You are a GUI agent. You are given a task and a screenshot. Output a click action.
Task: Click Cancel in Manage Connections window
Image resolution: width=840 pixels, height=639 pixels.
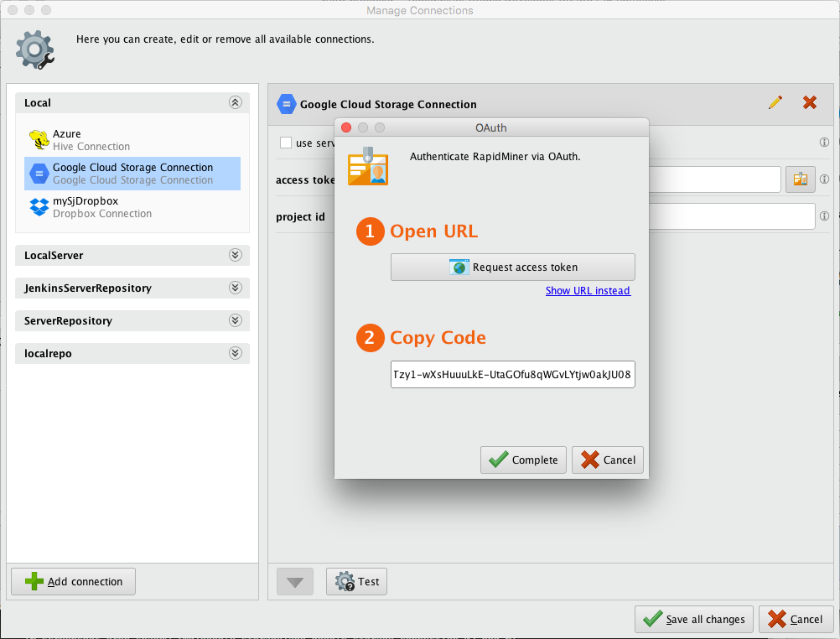[796, 619]
